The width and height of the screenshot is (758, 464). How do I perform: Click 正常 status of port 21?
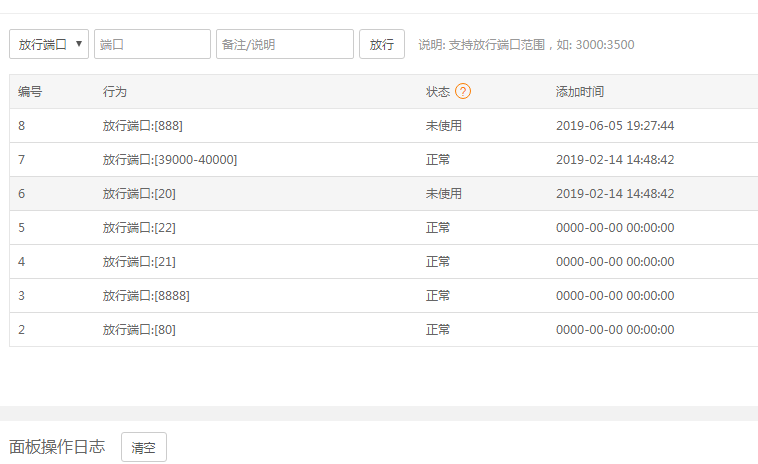(438, 261)
